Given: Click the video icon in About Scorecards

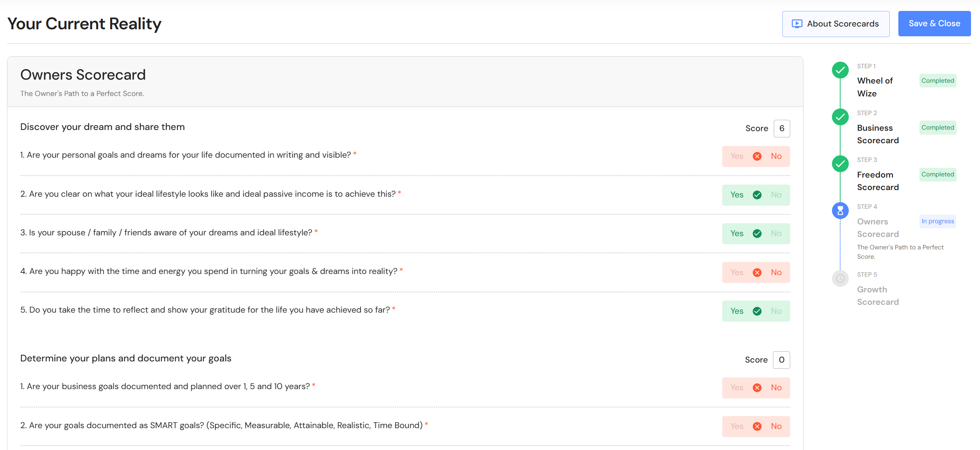Looking at the screenshot, I should pos(797,24).
